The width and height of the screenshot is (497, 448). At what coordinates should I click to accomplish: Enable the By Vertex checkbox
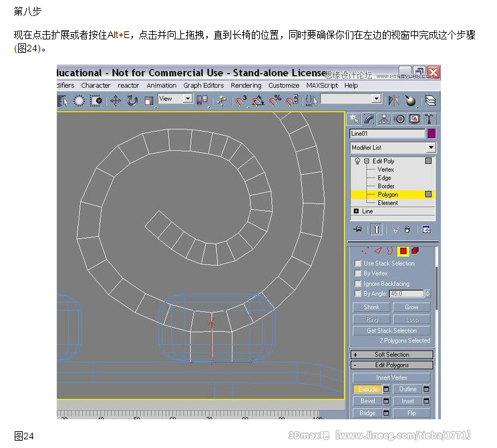click(x=358, y=273)
